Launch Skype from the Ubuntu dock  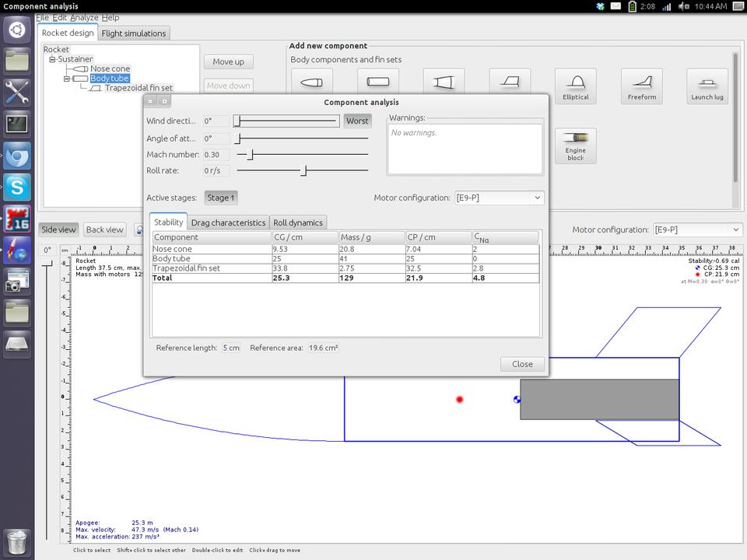click(x=17, y=187)
